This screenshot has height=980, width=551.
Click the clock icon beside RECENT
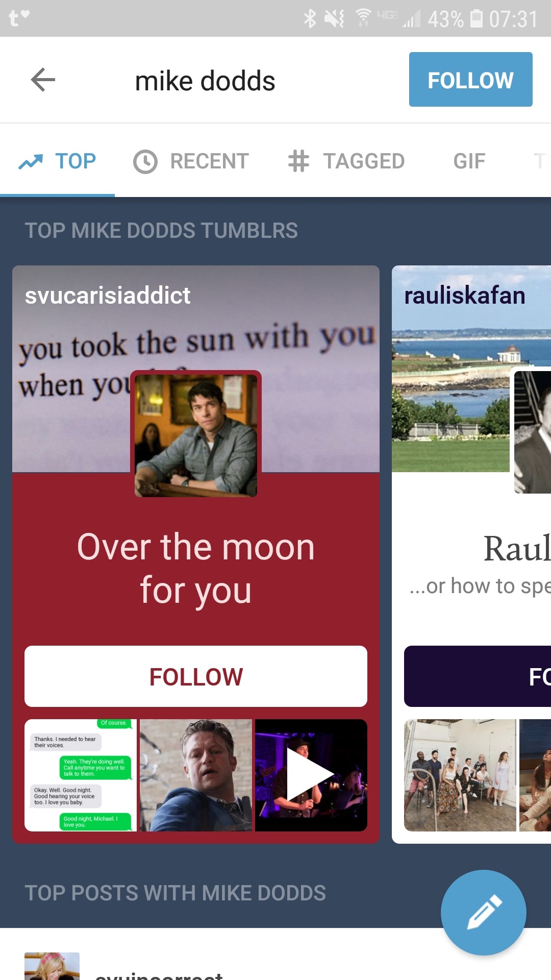[145, 162]
